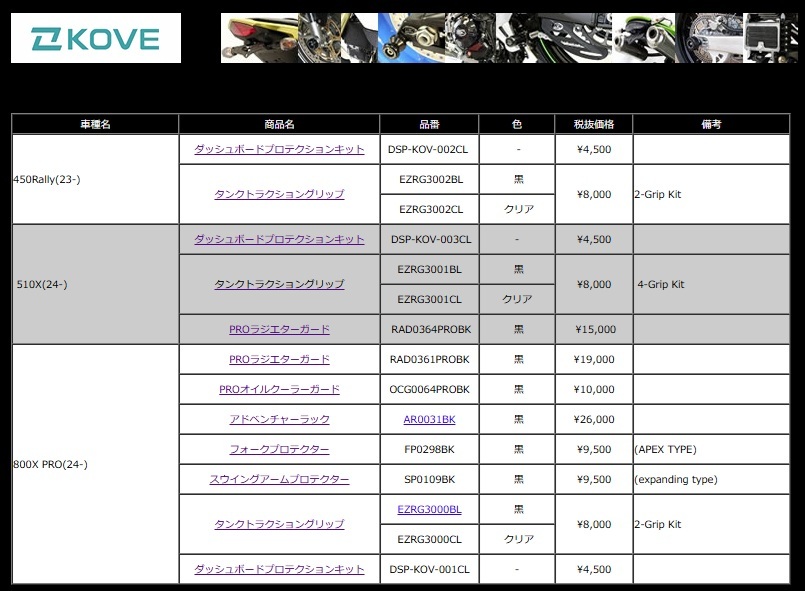Click the ¥19,000 price
The width and height of the screenshot is (805, 591).
(594, 359)
